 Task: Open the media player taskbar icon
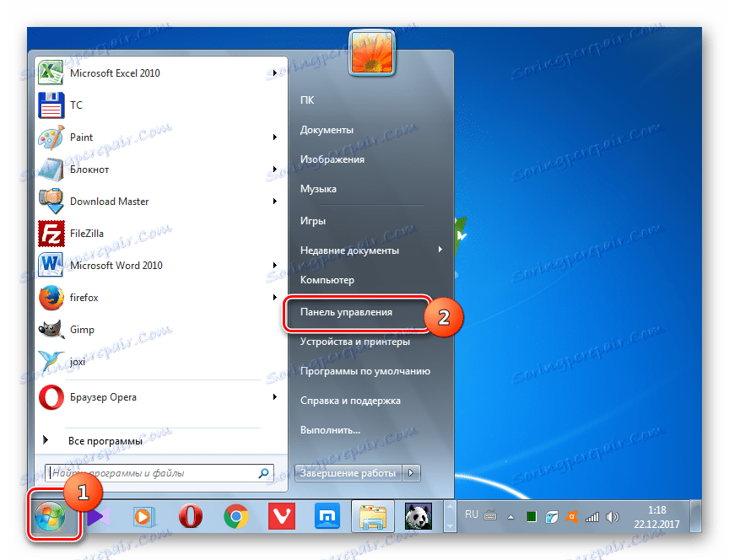point(143,516)
